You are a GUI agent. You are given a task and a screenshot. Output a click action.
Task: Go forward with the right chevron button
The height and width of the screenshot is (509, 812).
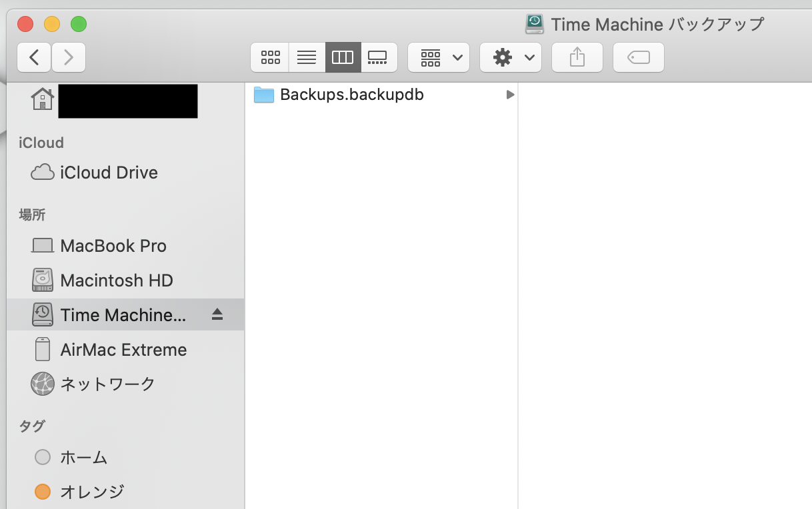coord(69,57)
